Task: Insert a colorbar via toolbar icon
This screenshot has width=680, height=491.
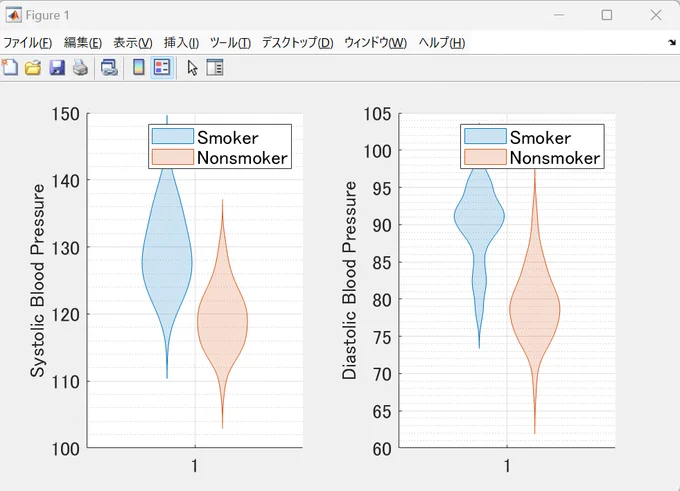Action: point(139,68)
